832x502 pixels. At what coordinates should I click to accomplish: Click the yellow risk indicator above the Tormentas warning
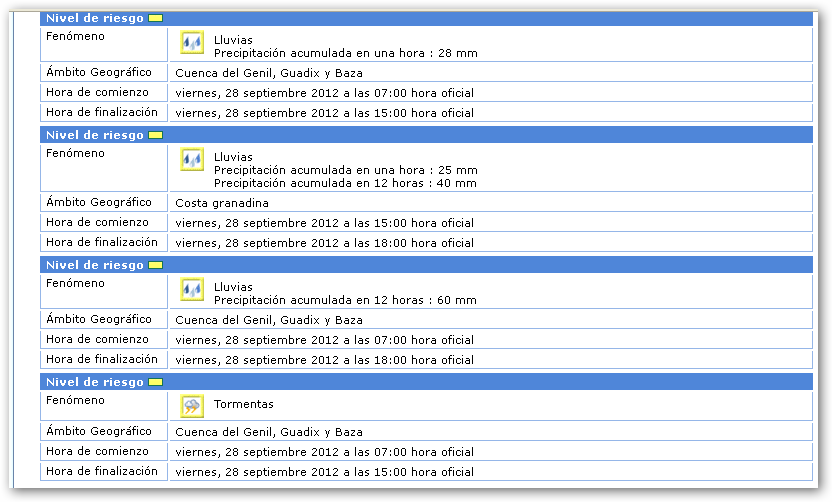(155, 382)
